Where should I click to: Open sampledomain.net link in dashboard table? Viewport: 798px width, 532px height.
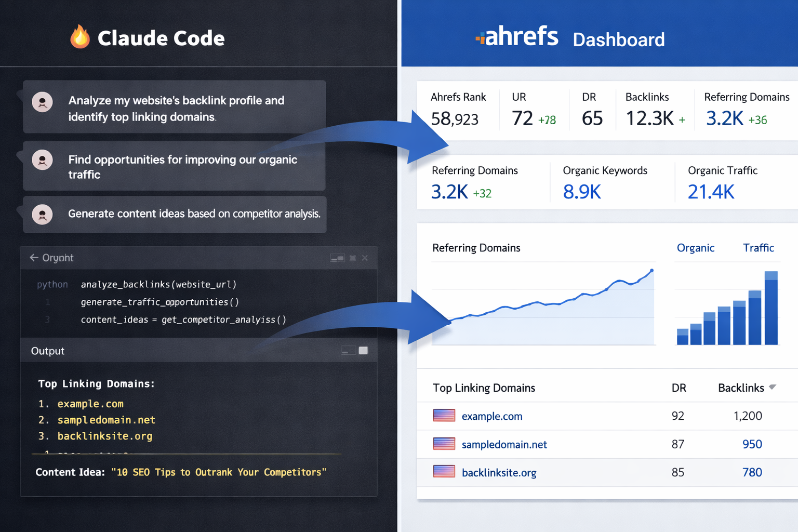point(504,444)
